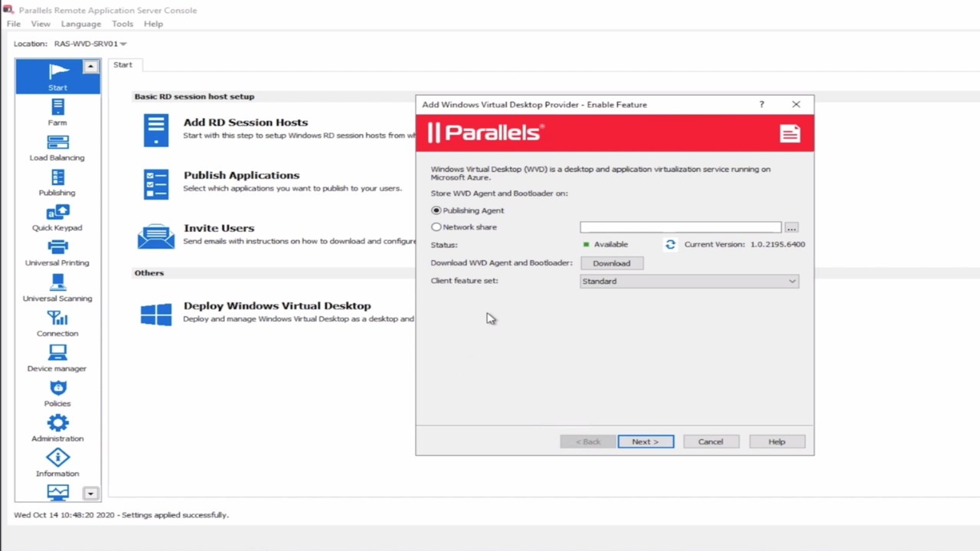Click the Parallels app icon in title bar

pyautogui.click(x=8, y=10)
